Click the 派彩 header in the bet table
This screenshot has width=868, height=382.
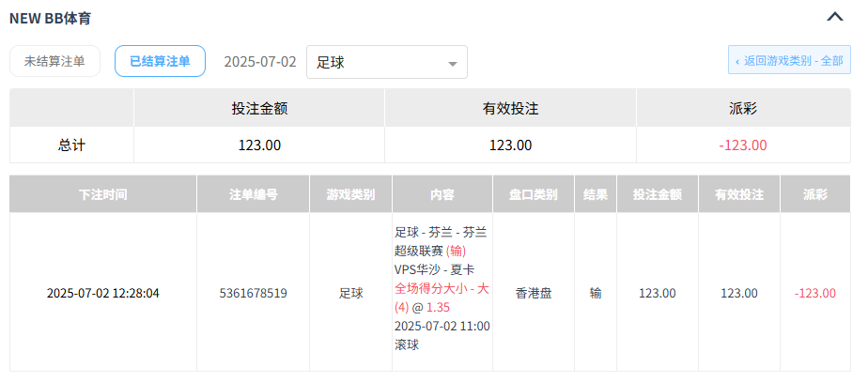[814, 195]
